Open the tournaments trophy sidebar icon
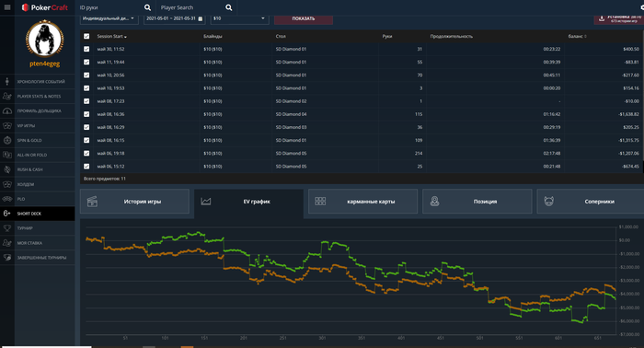Image resolution: width=644 pixels, height=348 pixels. point(7,228)
